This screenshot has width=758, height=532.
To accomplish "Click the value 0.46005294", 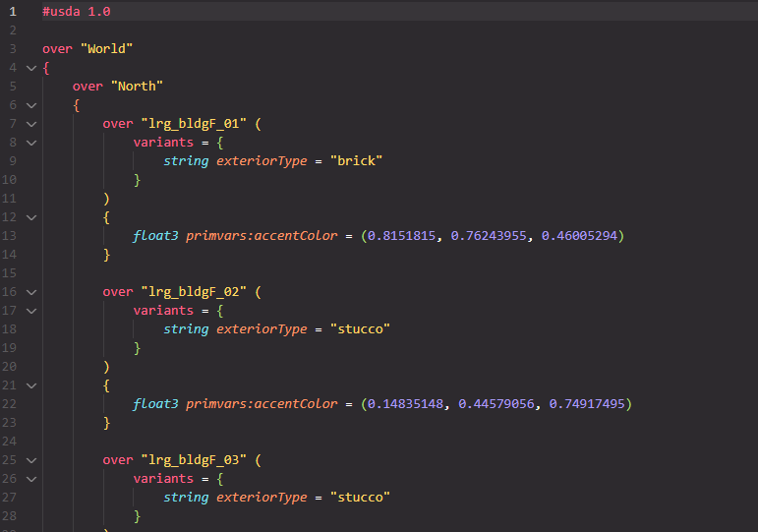I will click(579, 236).
